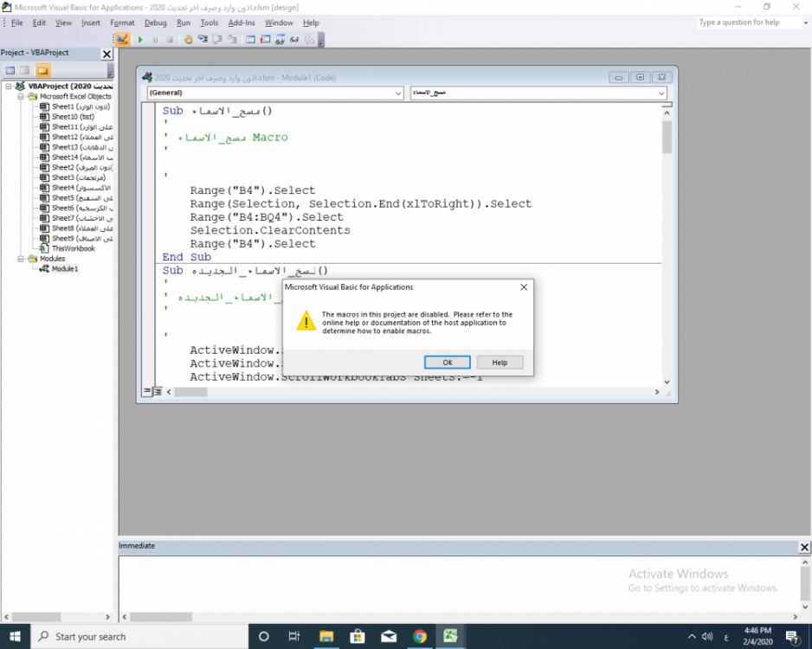812x649 pixels.
Task: Open the Window menu
Action: click(279, 22)
